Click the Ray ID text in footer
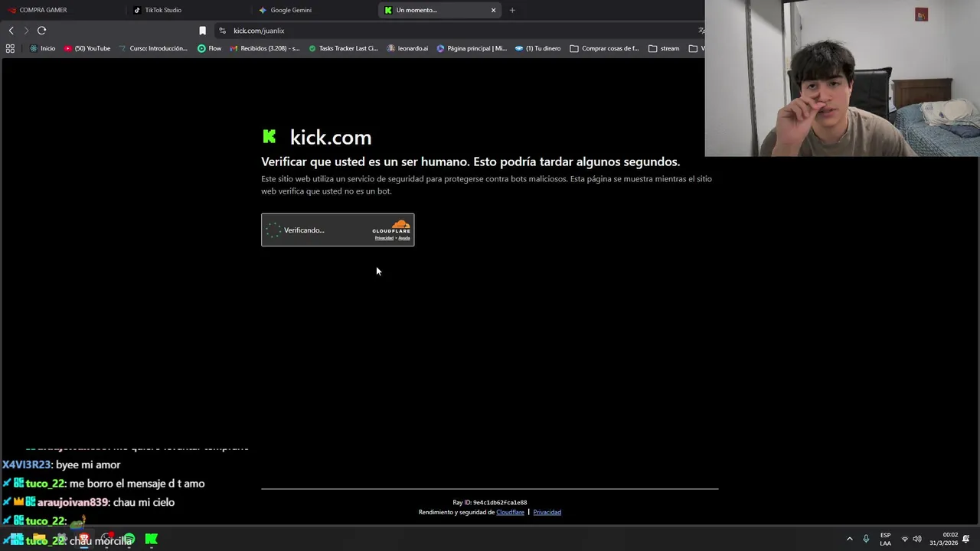The image size is (980, 551). tap(490, 503)
